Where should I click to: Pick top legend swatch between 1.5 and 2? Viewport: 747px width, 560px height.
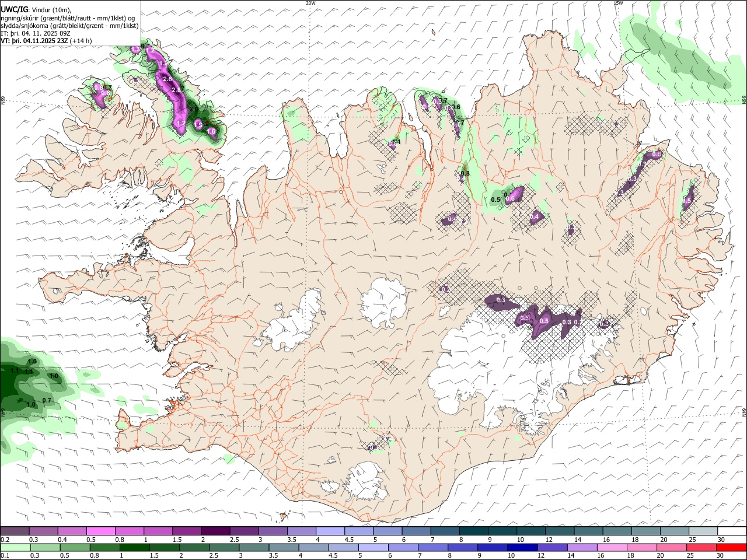pos(187,531)
